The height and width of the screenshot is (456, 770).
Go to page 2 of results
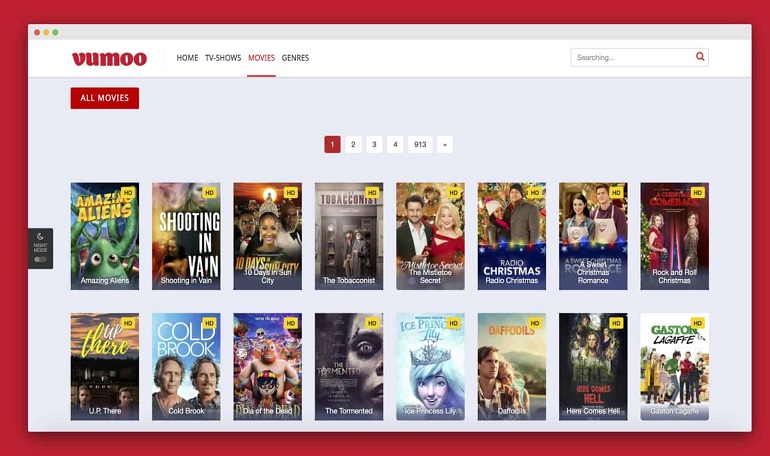click(x=353, y=144)
